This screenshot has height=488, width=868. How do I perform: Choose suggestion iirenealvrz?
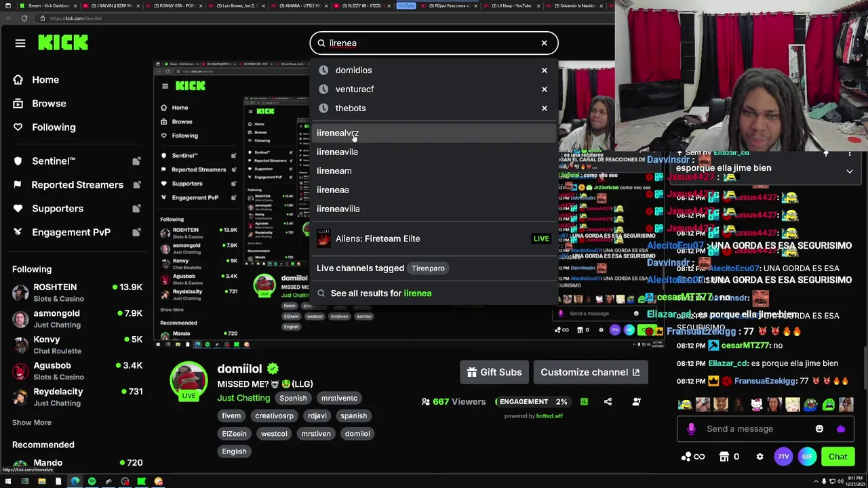tap(434, 133)
